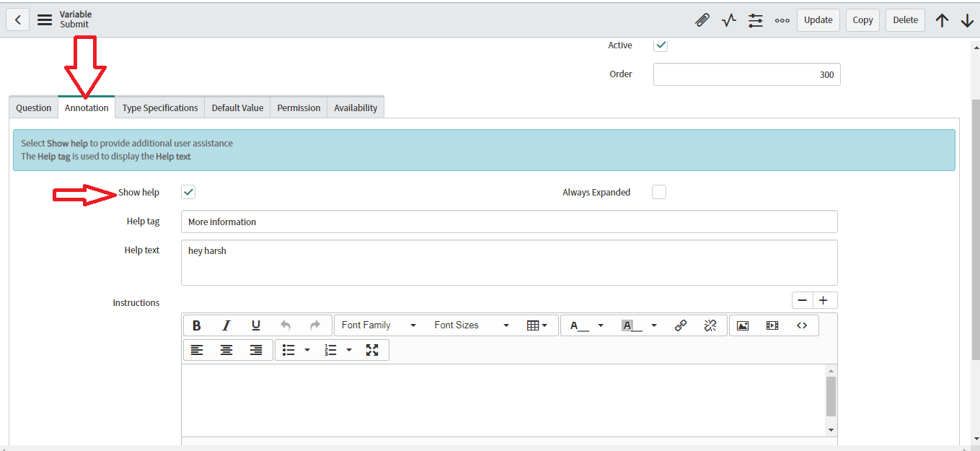Insert bulleted list in editor

[x=288, y=350]
